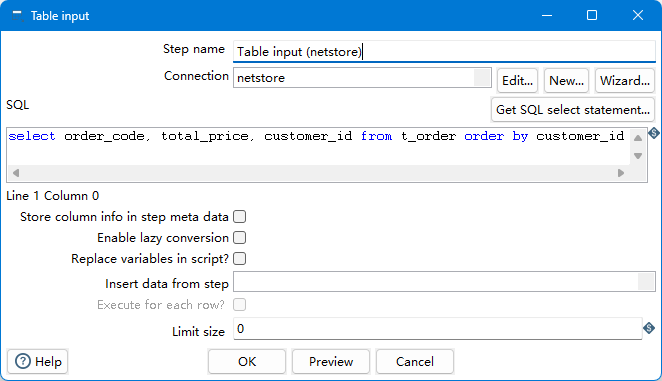Minimize the Table input dialog
The height and width of the screenshot is (381, 662).
tap(547, 15)
